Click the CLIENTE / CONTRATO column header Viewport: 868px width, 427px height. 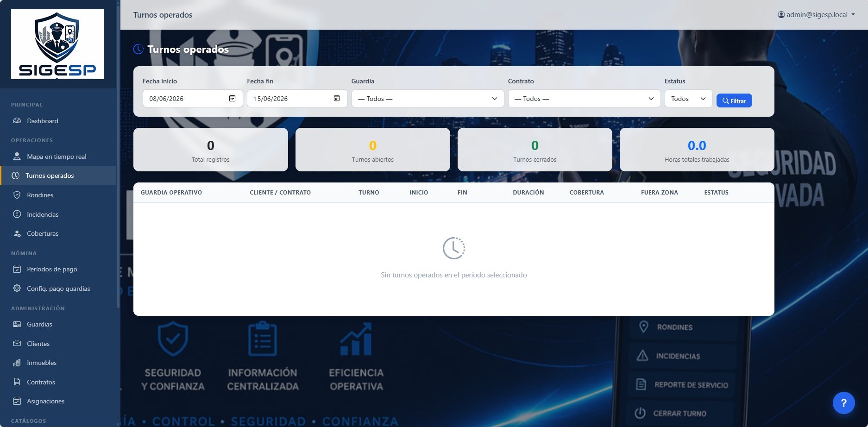click(x=280, y=193)
